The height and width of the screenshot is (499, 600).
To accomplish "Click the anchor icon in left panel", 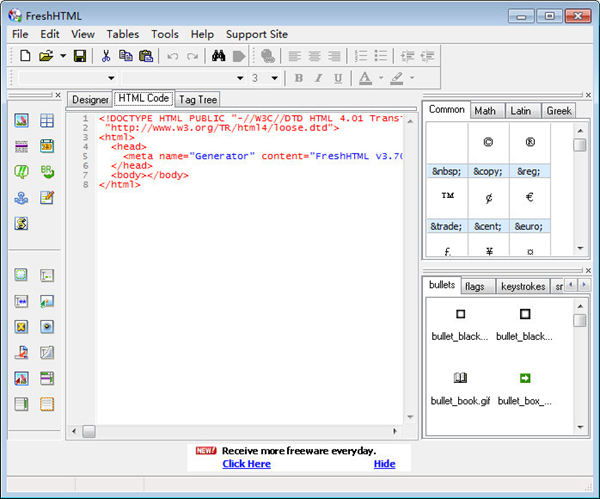I will point(22,198).
